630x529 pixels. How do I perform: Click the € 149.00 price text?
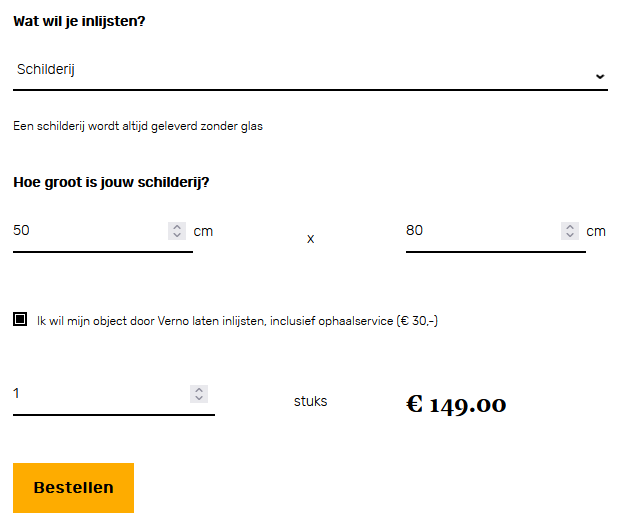[x=456, y=405]
